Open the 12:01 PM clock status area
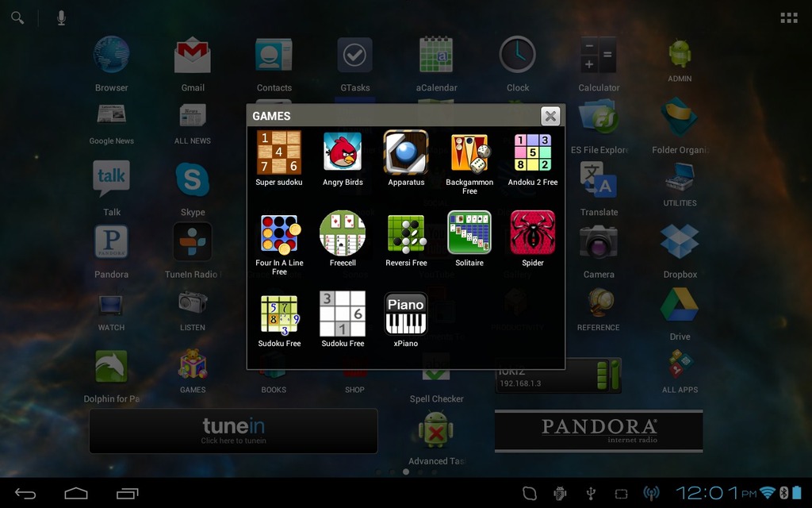Viewport: 812px width, 508px height. 716,492
